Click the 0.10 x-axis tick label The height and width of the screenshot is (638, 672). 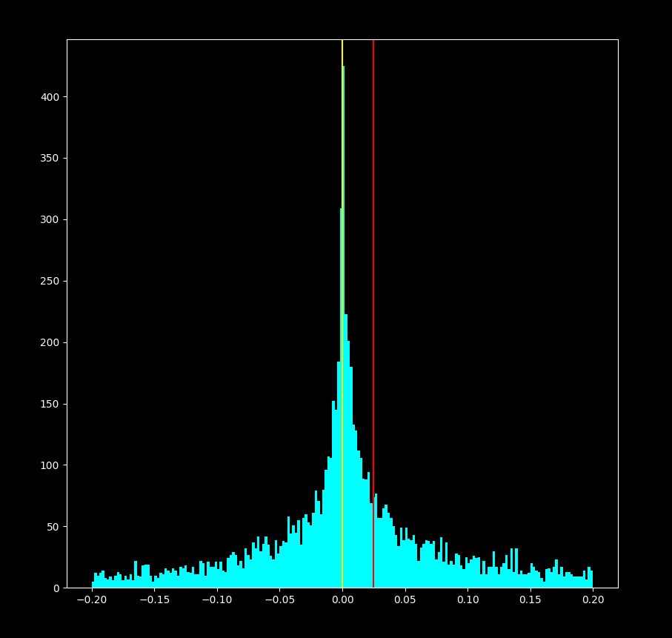pyautogui.click(x=468, y=600)
